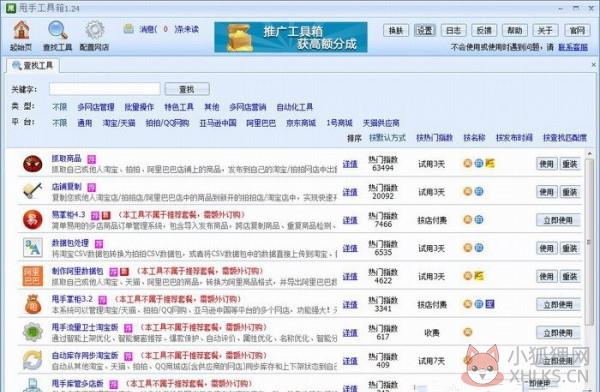Click the 反馈 feedback button
The width and height of the screenshot is (600, 392).
(484, 30)
